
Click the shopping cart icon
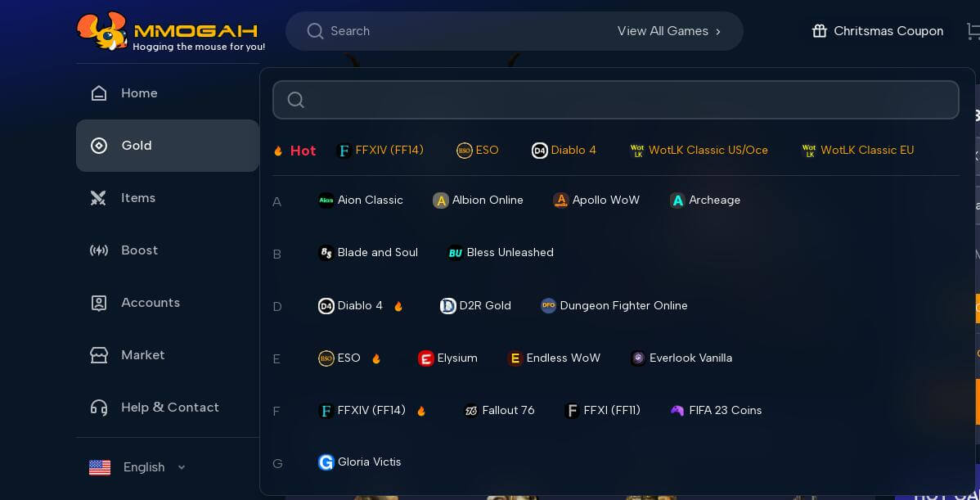tap(973, 31)
